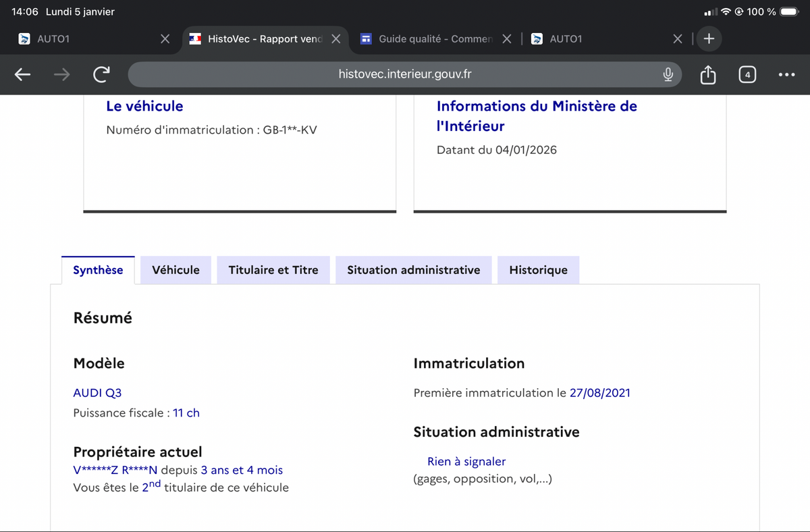Tap the battery indicator in status bar
The image size is (810, 532).
(789, 12)
